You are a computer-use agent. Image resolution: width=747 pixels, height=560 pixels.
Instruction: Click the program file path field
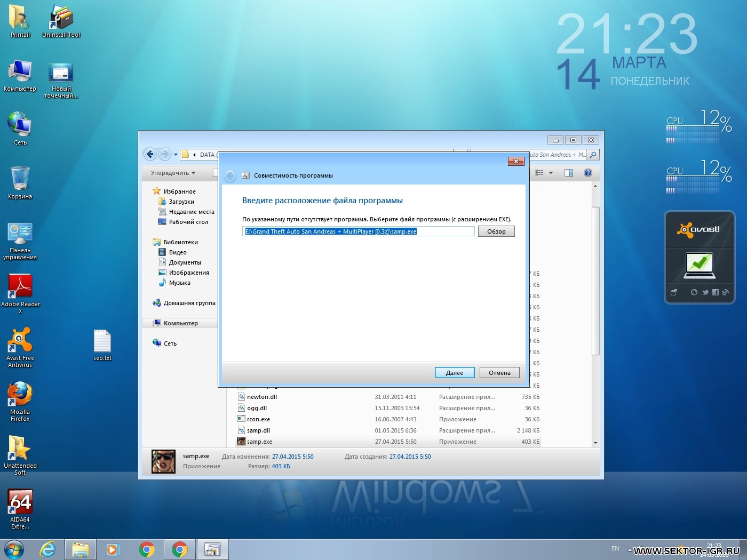(357, 231)
